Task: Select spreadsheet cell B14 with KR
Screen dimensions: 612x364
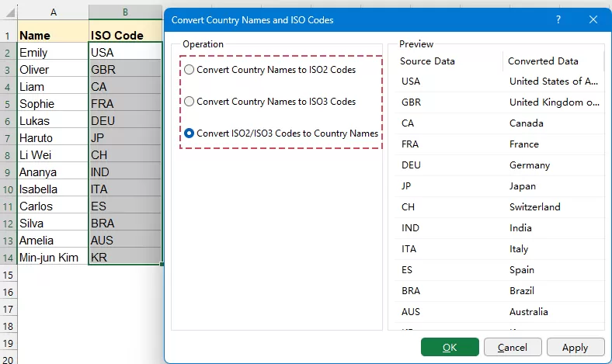Action: (x=125, y=258)
